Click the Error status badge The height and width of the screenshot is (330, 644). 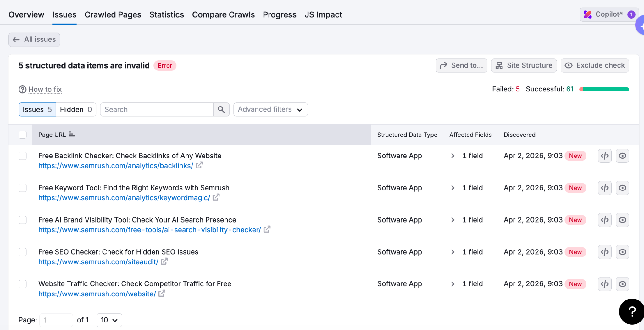pos(165,65)
